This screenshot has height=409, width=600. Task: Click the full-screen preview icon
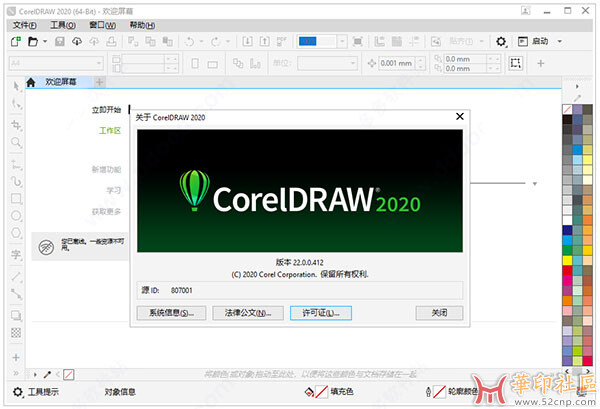[x=357, y=41]
